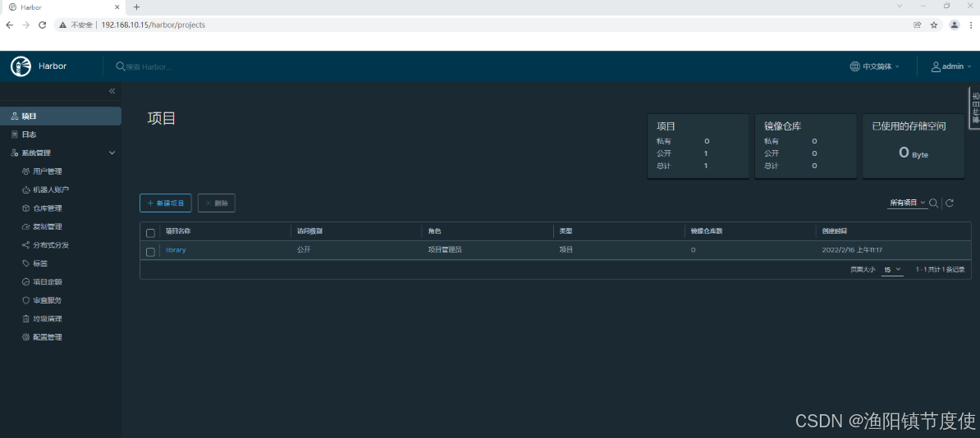Screen dimensions: 980x438
Task: Select the Harbor browser tab
Action: point(62,7)
